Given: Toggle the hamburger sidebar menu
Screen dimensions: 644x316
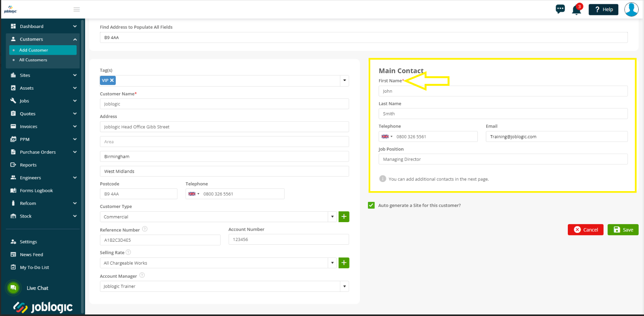Looking at the screenshot, I should click(77, 9).
